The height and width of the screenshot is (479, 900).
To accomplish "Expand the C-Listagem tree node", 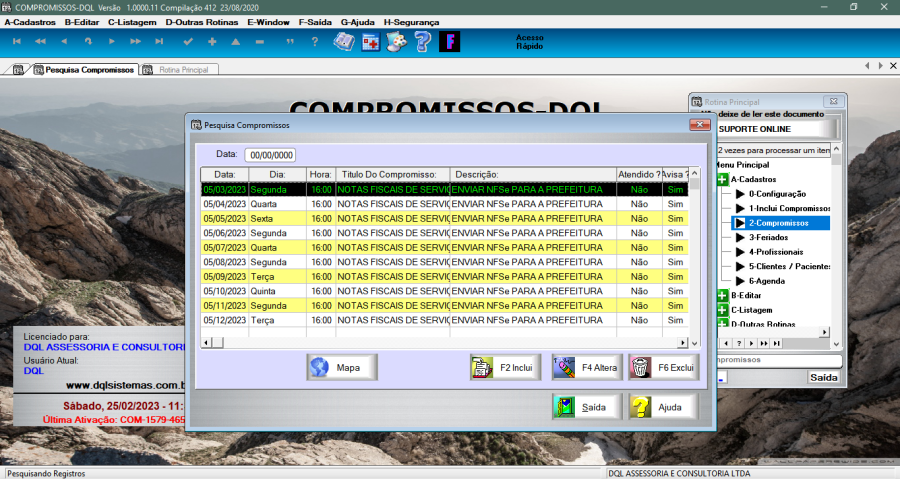I will (722, 310).
